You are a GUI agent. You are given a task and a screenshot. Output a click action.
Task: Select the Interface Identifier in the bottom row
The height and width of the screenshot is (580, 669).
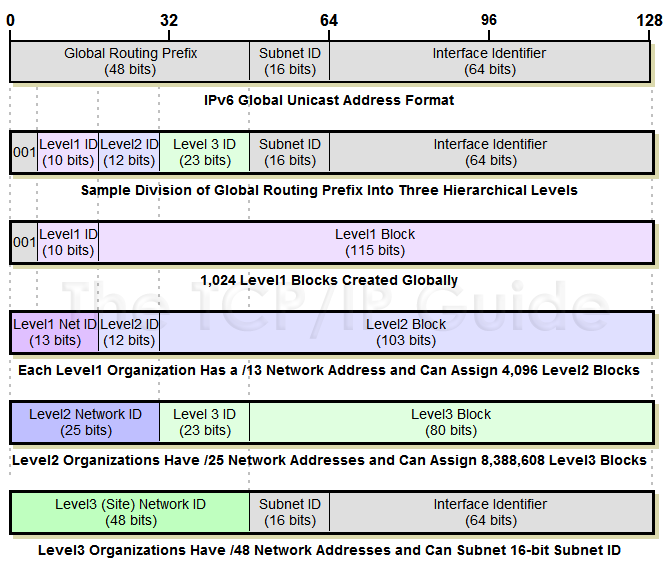(x=490, y=512)
